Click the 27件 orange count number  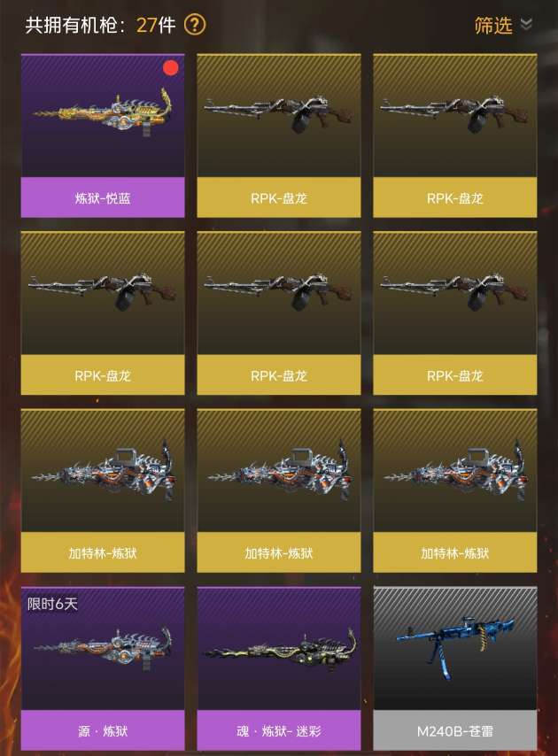pyautogui.click(x=156, y=25)
